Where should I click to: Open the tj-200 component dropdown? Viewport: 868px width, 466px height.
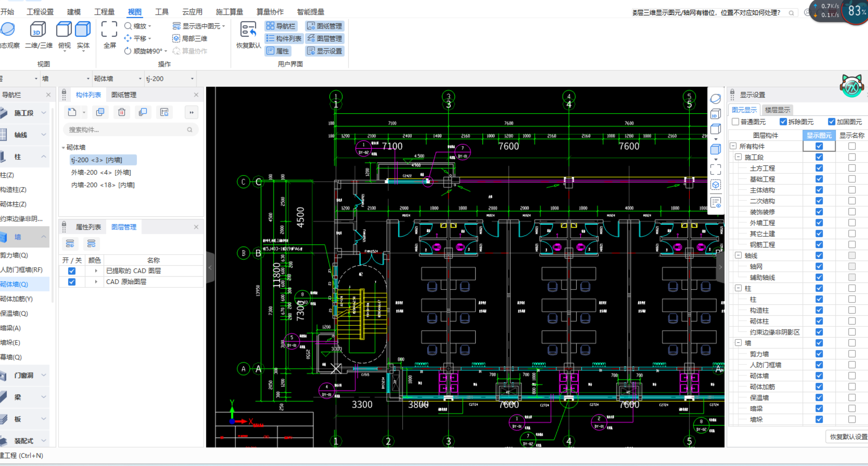coord(192,79)
